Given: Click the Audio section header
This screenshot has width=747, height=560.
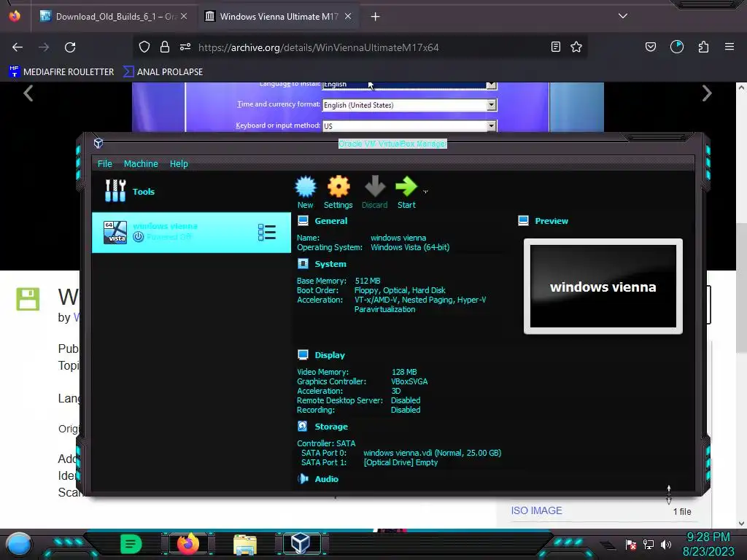Looking at the screenshot, I should coord(326,479).
